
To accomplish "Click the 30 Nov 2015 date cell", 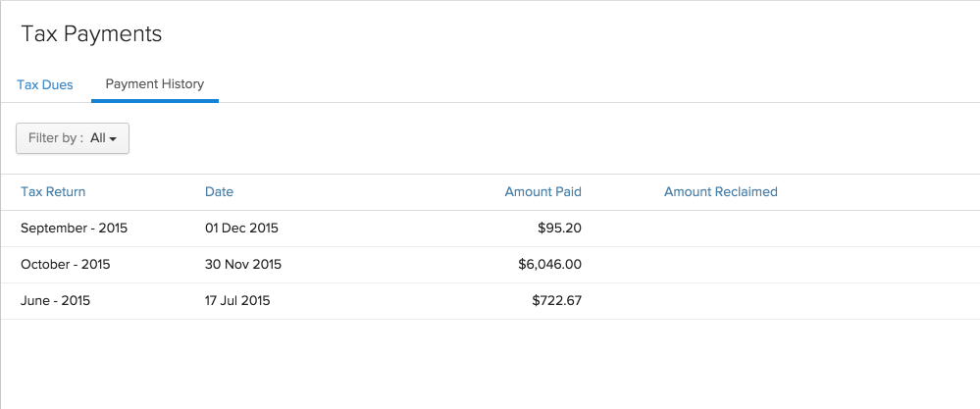I will click(x=243, y=265).
